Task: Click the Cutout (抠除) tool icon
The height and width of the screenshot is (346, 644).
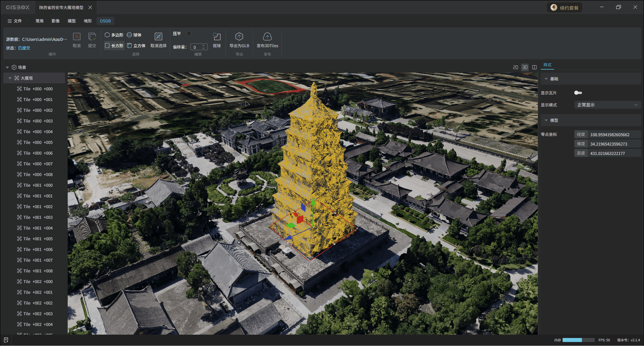Action: tap(217, 37)
